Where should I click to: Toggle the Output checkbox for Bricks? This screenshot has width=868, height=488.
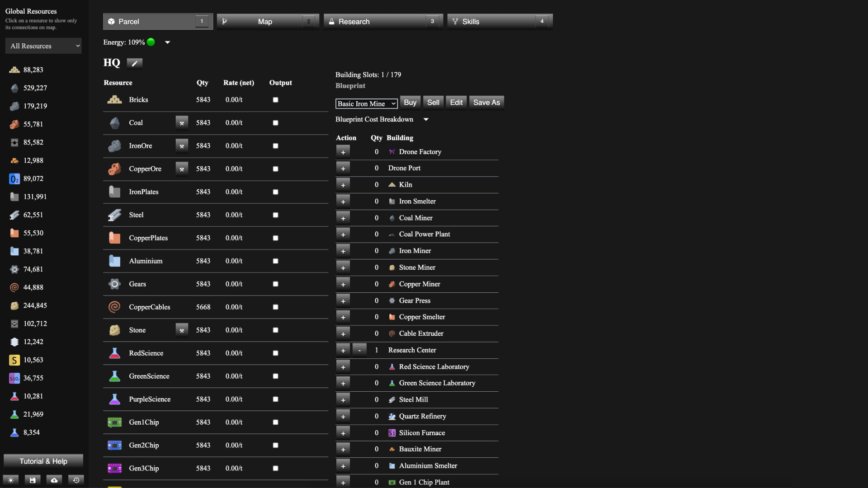click(275, 99)
